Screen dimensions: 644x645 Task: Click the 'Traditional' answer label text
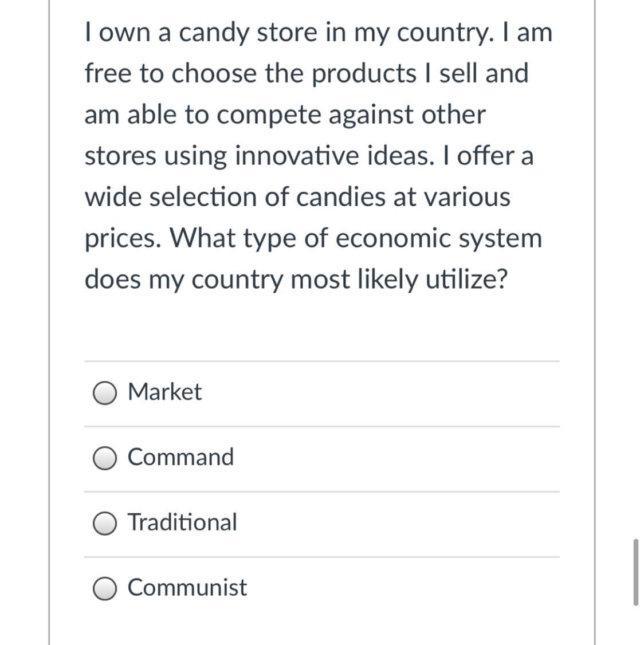pyautogui.click(x=182, y=522)
